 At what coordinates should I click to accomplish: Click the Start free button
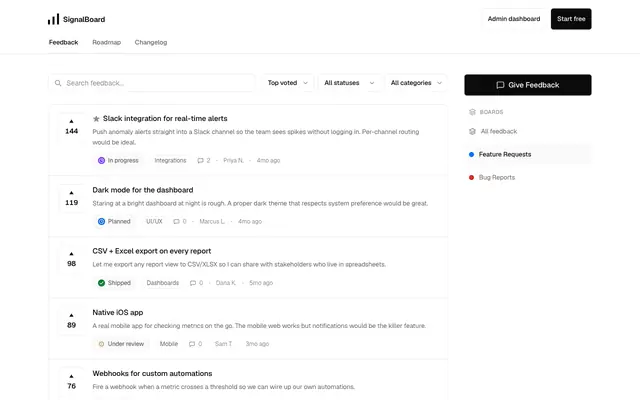571,19
